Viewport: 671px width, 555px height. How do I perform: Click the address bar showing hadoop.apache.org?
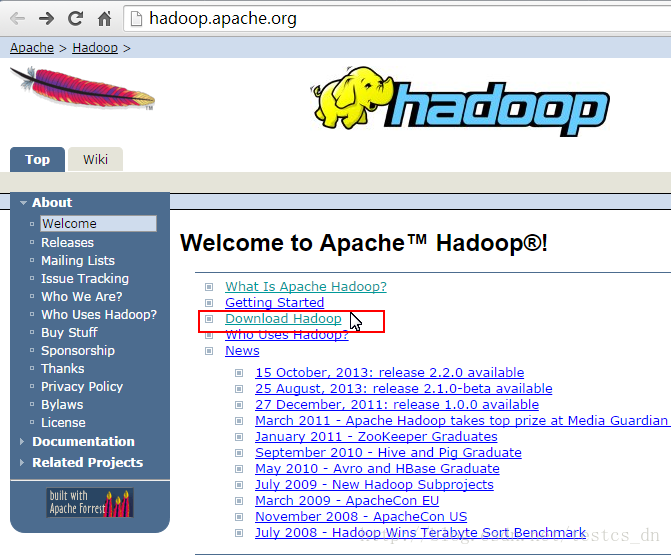click(x=398, y=19)
